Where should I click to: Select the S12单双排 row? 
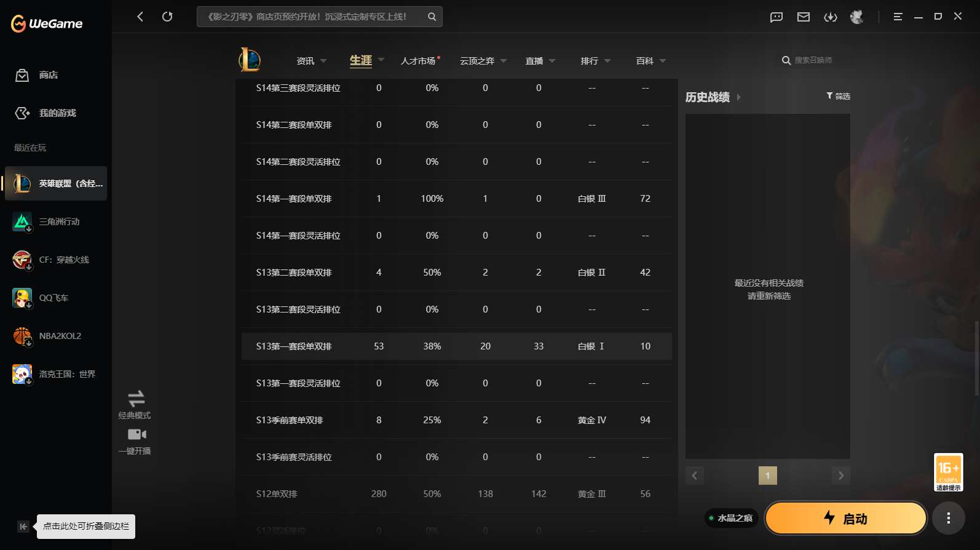tap(456, 494)
